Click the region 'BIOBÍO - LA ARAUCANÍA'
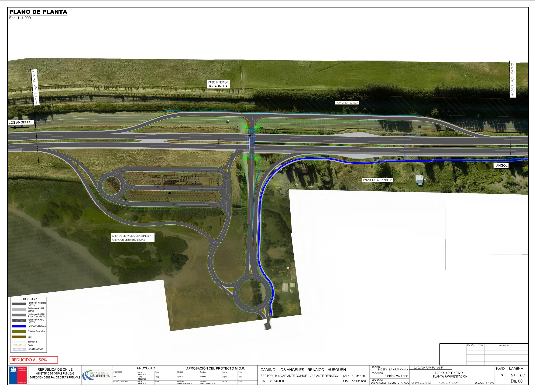The image size is (536, 392). 393,370
